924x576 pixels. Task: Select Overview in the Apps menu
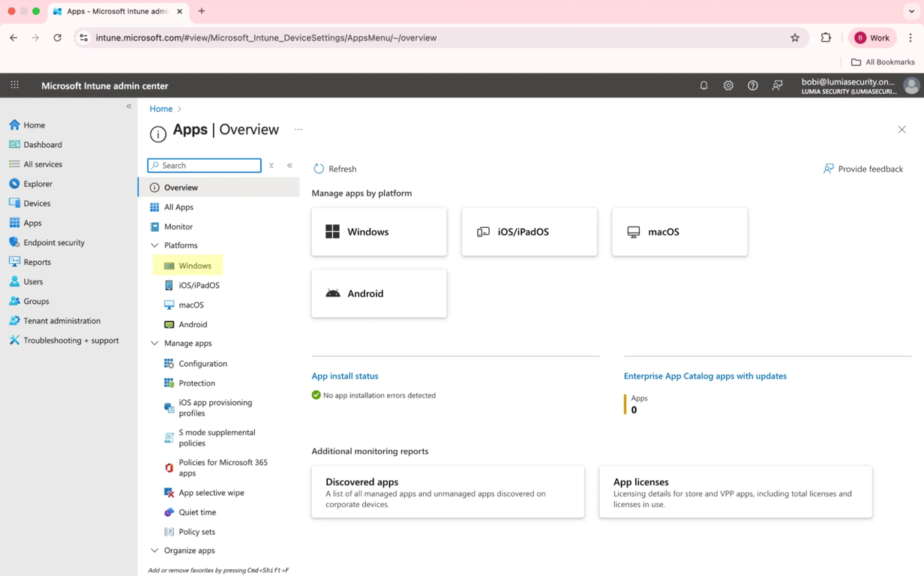click(219, 187)
